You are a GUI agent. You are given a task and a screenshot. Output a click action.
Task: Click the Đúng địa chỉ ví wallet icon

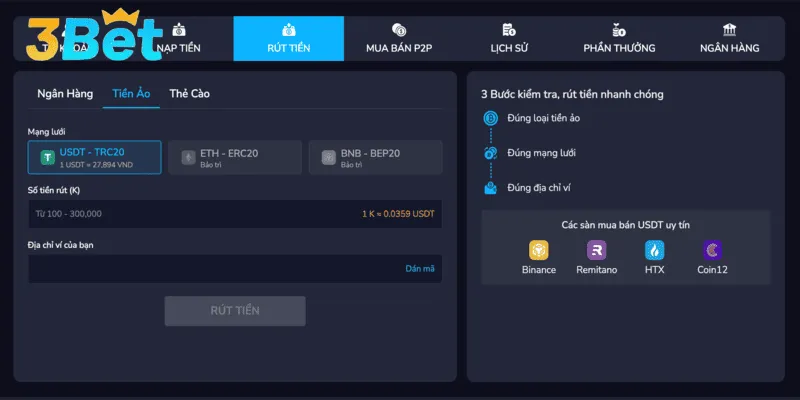pos(490,188)
